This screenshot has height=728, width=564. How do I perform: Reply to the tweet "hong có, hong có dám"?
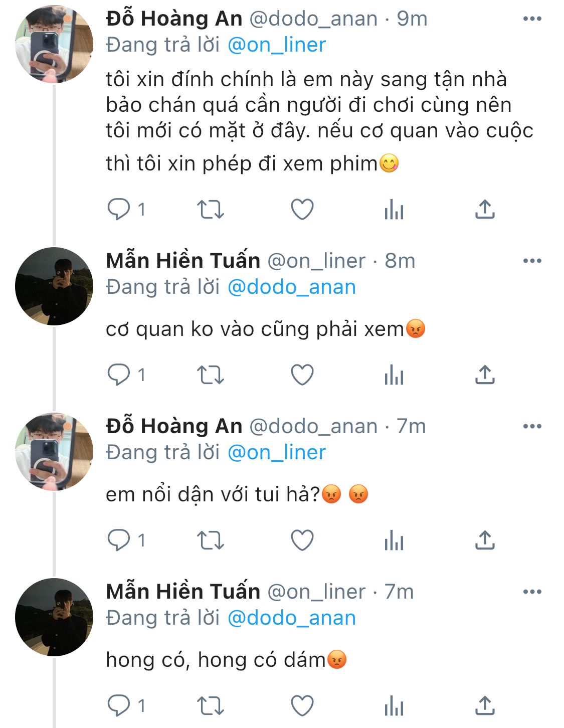119,705
